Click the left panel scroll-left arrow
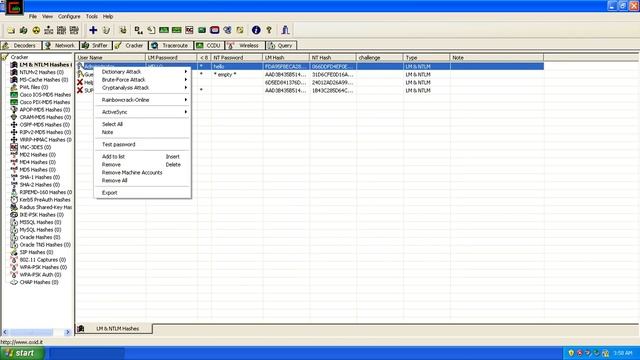 pyautogui.click(x=5, y=332)
